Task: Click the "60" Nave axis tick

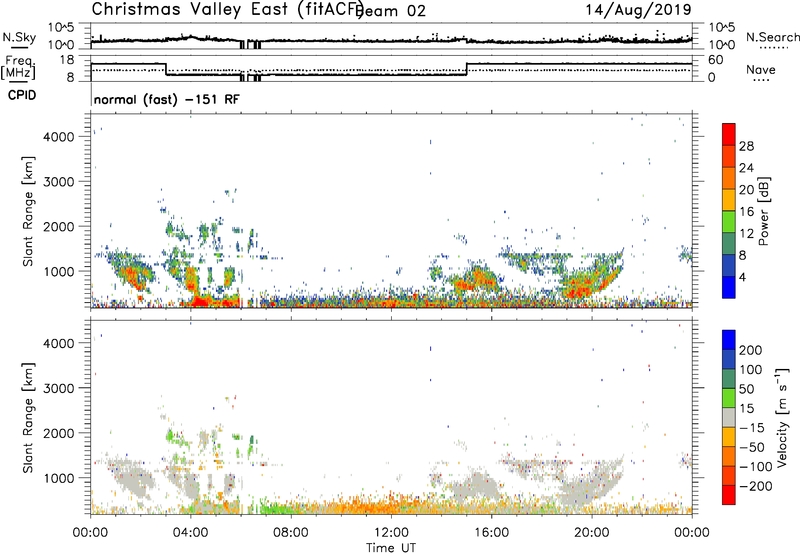Action: pos(715,60)
